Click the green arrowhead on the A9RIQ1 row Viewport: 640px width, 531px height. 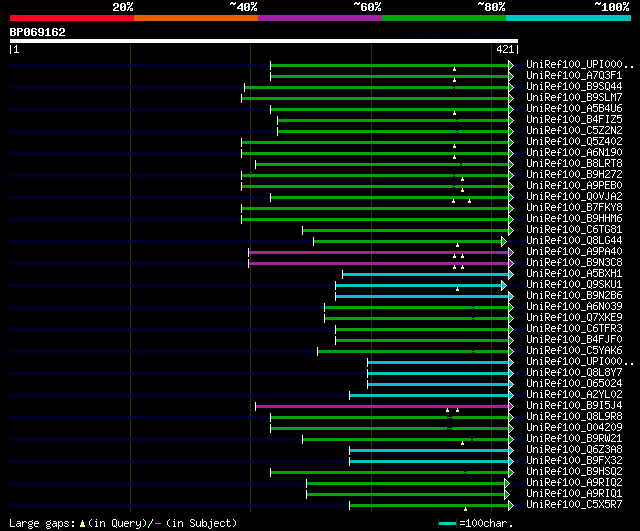click(507, 495)
